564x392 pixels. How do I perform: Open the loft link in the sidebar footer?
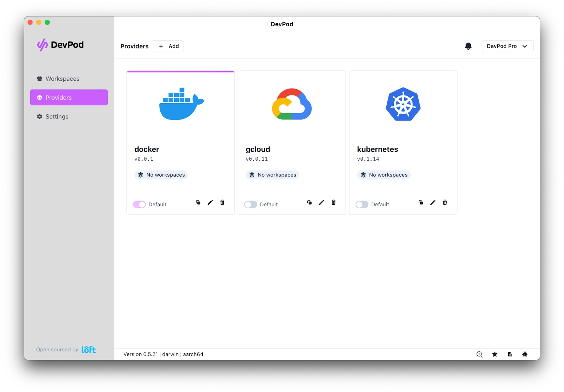coord(88,349)
